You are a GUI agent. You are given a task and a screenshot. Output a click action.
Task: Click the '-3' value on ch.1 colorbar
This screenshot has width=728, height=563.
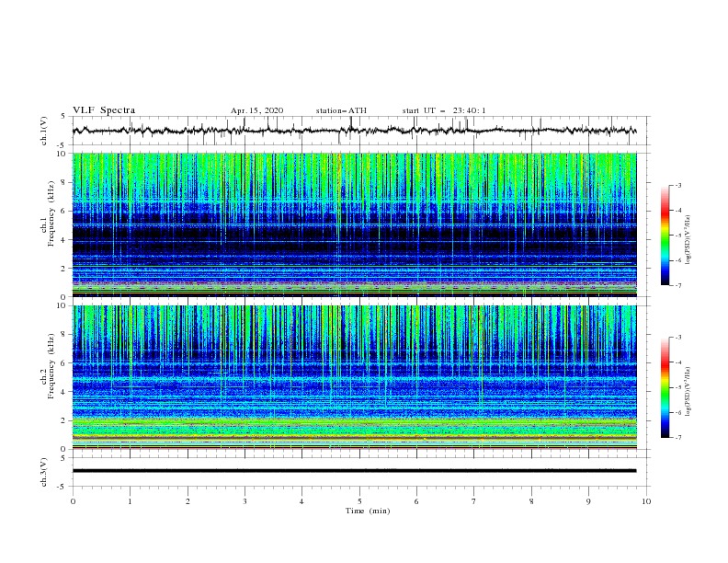pos(677,185)
